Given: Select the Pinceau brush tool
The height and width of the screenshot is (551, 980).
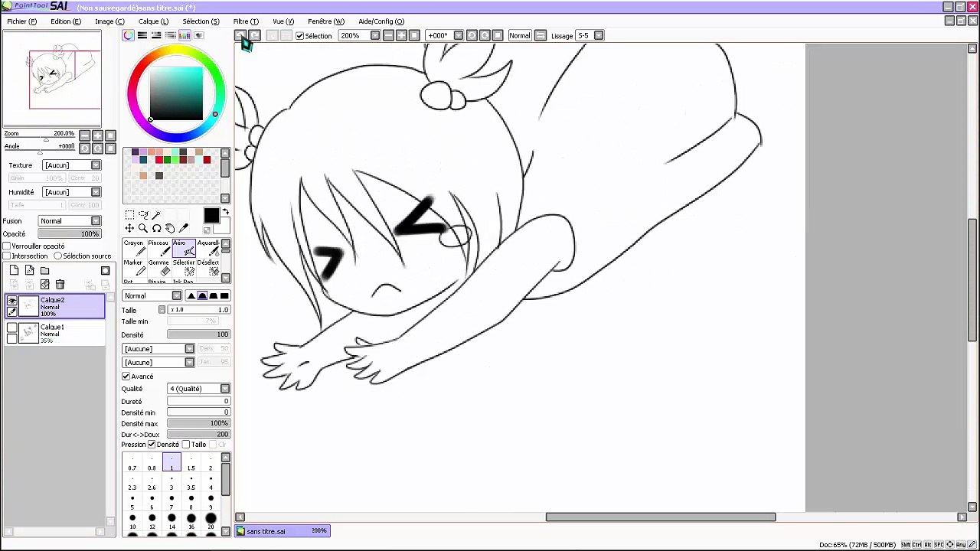Looking at the screenshot, I should 158,248.
